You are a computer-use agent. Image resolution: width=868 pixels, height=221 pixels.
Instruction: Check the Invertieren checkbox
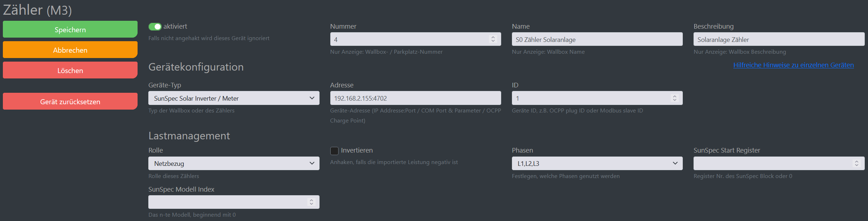click(x=334, y=151)
